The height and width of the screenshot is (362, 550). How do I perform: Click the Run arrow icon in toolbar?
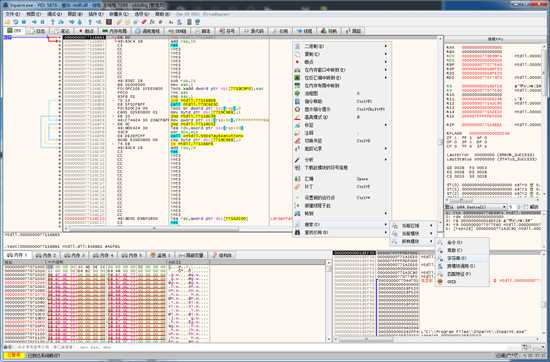tap(34, 22)
